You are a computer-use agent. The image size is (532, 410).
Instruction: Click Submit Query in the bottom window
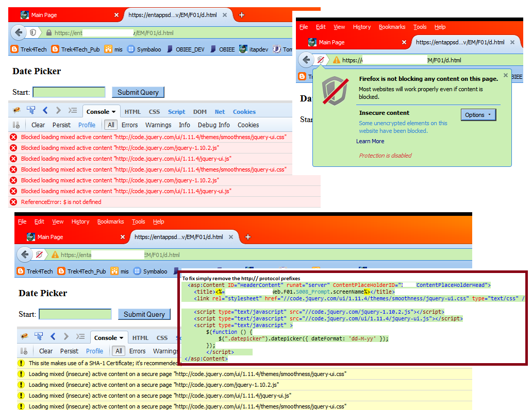coord(144,314)
